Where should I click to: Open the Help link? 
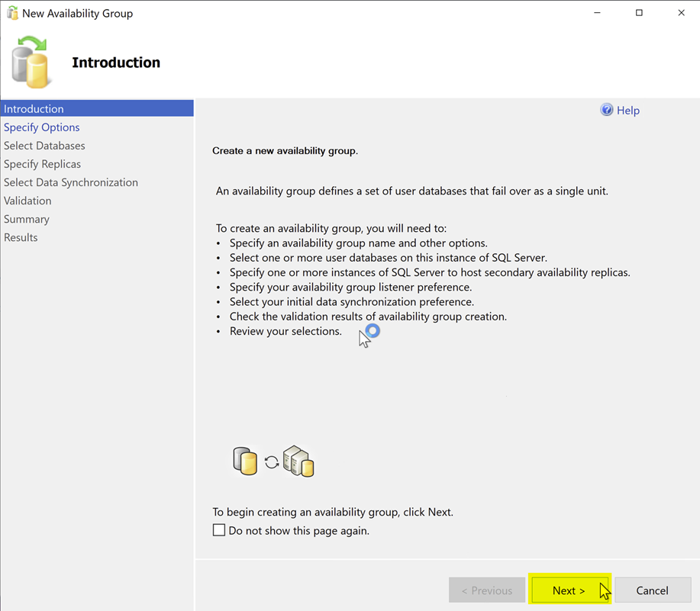628,110
